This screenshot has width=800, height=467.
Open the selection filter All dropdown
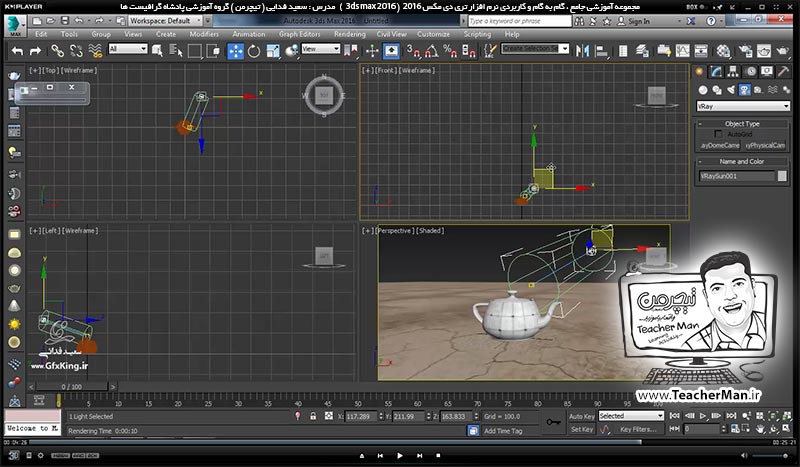point(128,49)
